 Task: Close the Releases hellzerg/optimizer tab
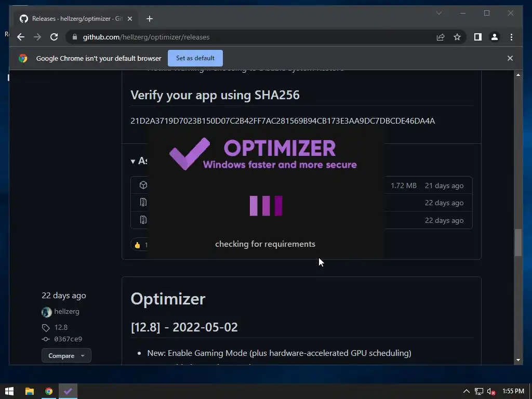pyautogui.click(x=129, y=19)
